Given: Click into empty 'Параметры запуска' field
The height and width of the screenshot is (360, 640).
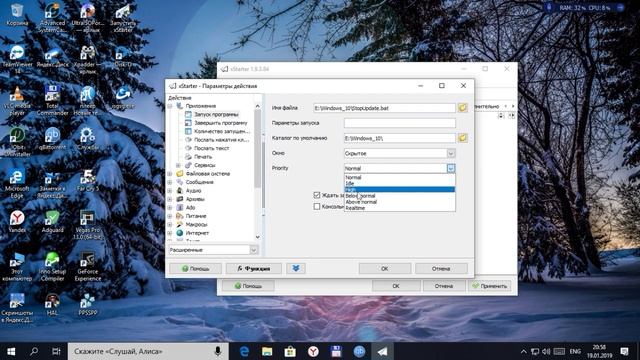Looking at the screenshot, I should pyautogui.click(x=400, y=123).
